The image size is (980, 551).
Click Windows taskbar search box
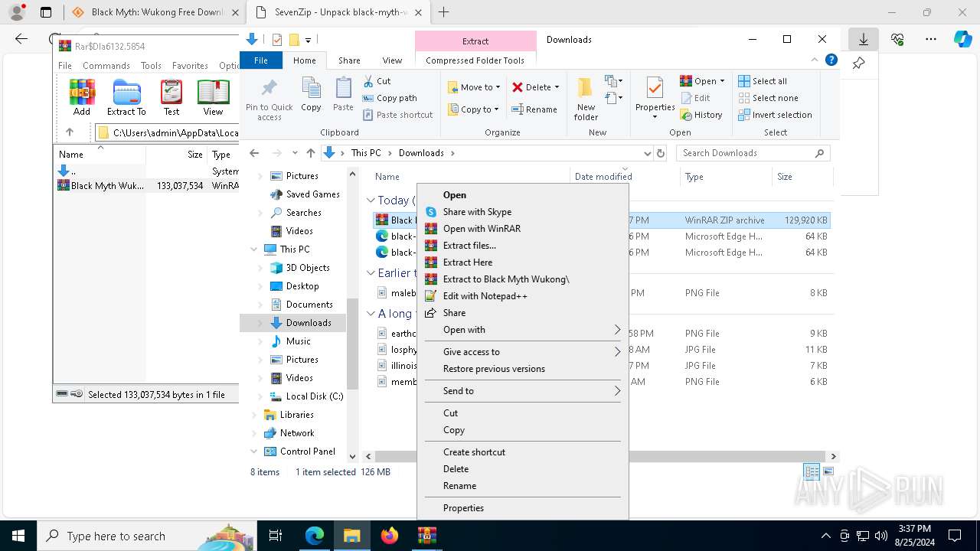point(146,536)
